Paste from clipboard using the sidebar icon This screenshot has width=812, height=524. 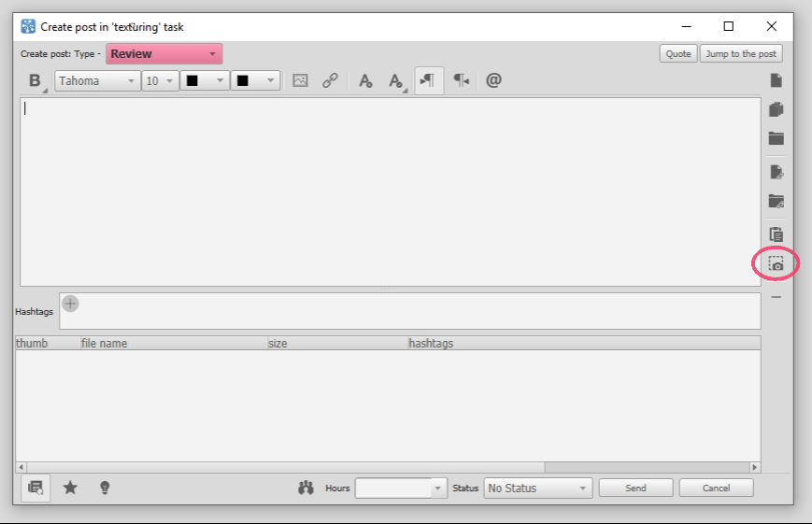click(x=776, y=234)
